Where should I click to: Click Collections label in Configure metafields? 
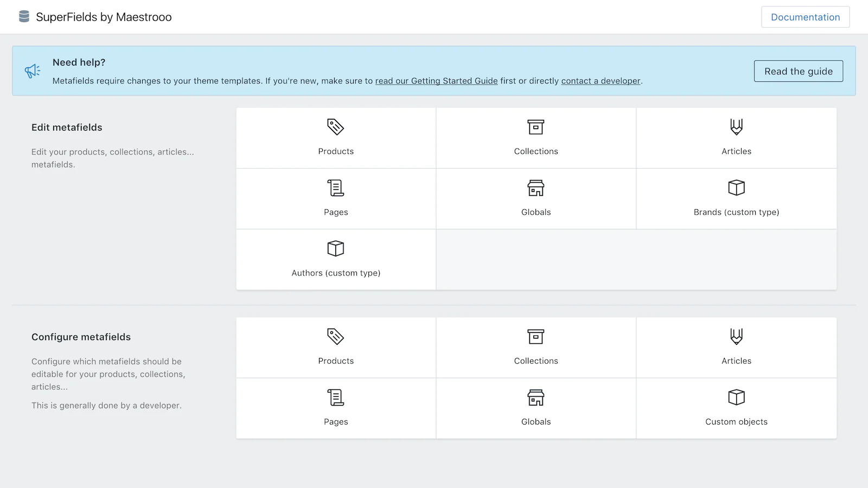(x=536, y=361)
